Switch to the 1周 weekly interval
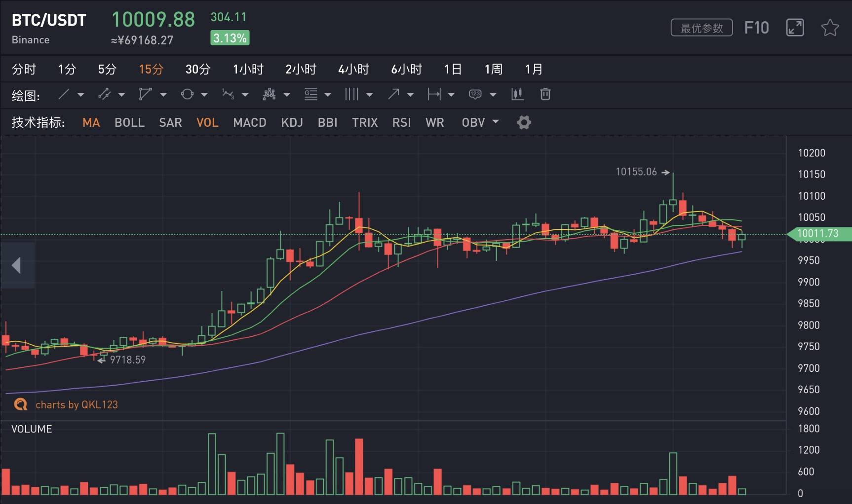 pos(494,69)
